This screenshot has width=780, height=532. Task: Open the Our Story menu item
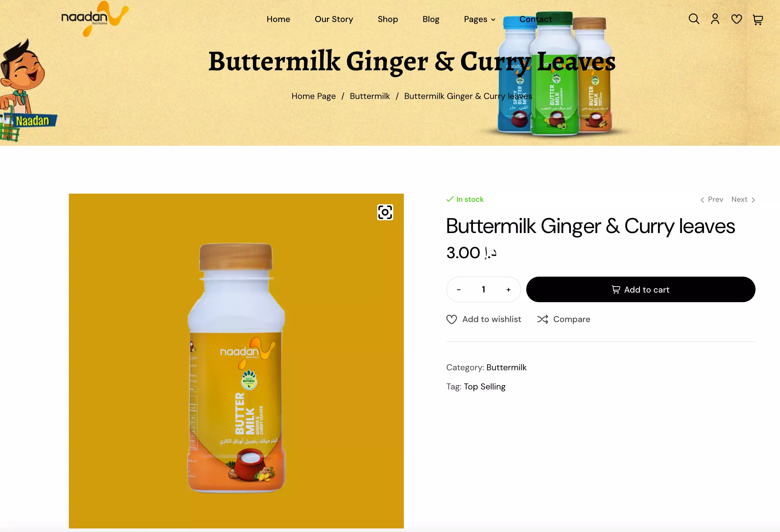[x=334, y=19]
